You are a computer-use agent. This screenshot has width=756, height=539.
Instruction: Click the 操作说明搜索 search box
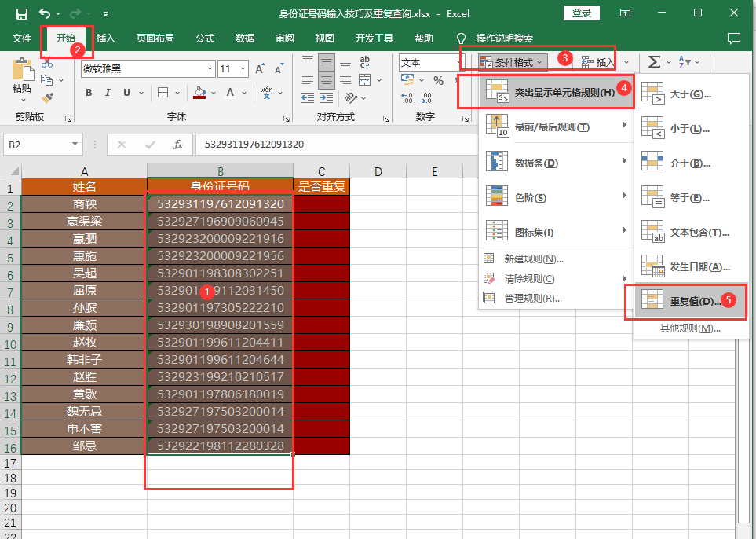tap(504, 38)
